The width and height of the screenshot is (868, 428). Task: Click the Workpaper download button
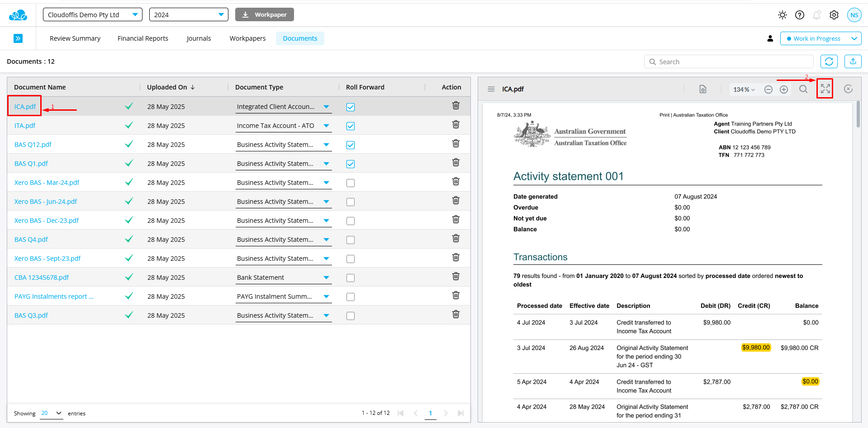coord(265,14)
